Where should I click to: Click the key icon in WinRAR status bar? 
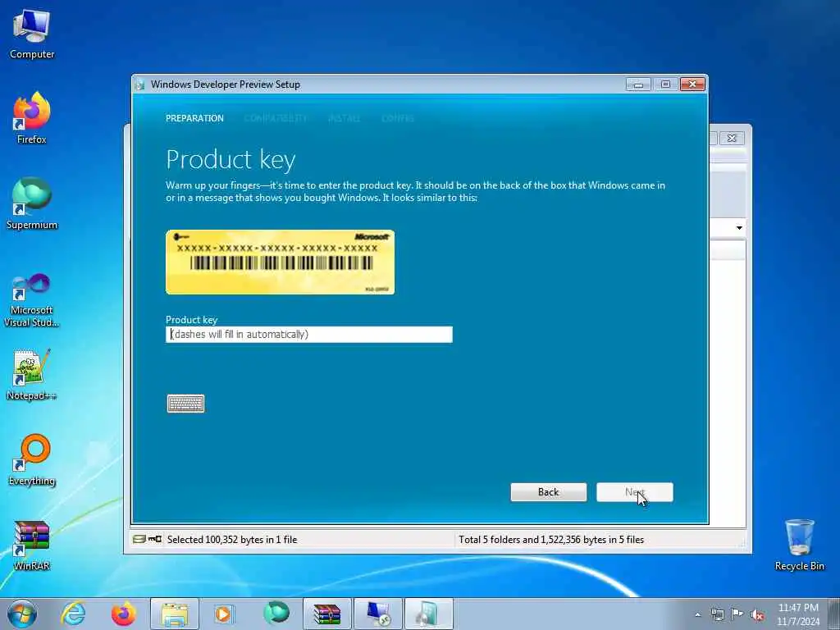pyautogui.click(x=155, y=539)
